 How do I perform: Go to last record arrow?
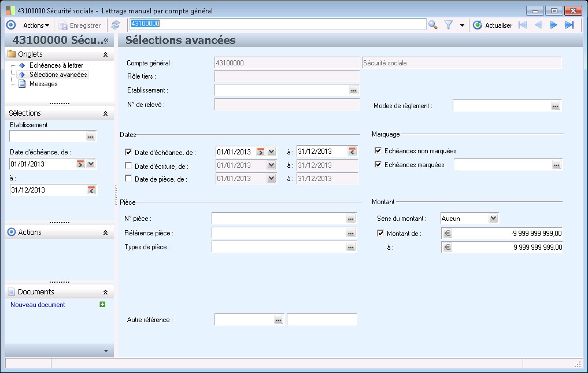point(569,25)
